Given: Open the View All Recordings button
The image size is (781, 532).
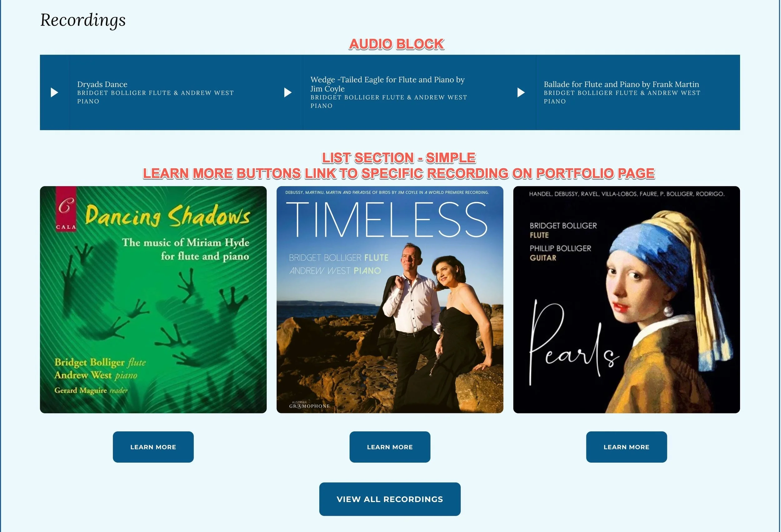Looking at the screenshot, I should pos(390,499).
